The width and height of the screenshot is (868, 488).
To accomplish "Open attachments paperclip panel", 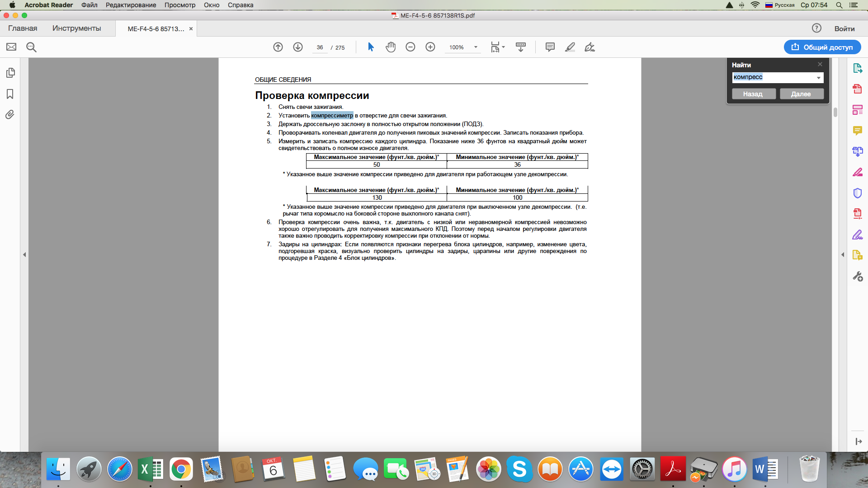I will 10,115.
